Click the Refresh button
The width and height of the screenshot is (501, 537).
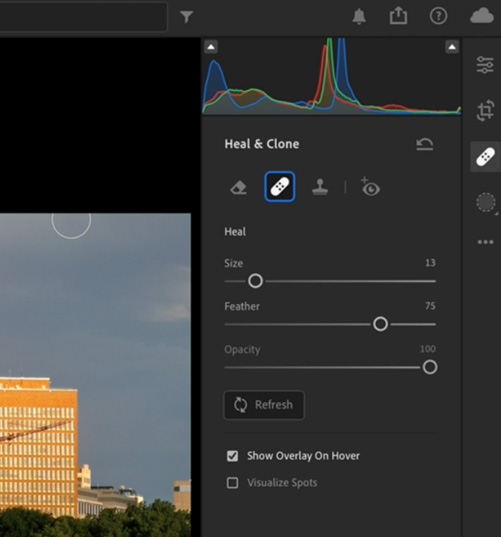click(x=264, y=405)
